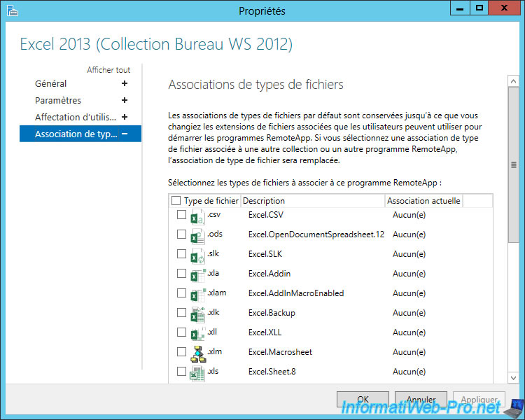Close the Propriétés window
Screen dimensions: 525x420
tap(504, 8)
